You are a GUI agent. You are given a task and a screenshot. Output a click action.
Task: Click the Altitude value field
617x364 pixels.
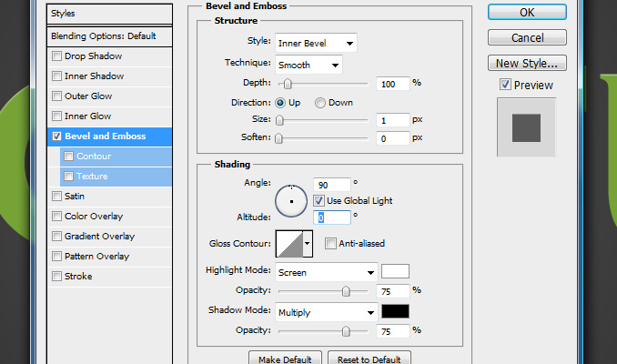332,217
